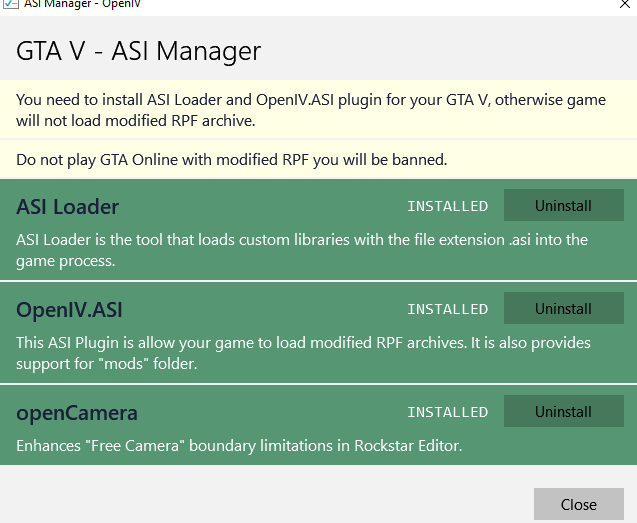Uninstall the OpenIV.ASI plugin
The height and width of the screenshot is (523, 637).
coord(563,309)
